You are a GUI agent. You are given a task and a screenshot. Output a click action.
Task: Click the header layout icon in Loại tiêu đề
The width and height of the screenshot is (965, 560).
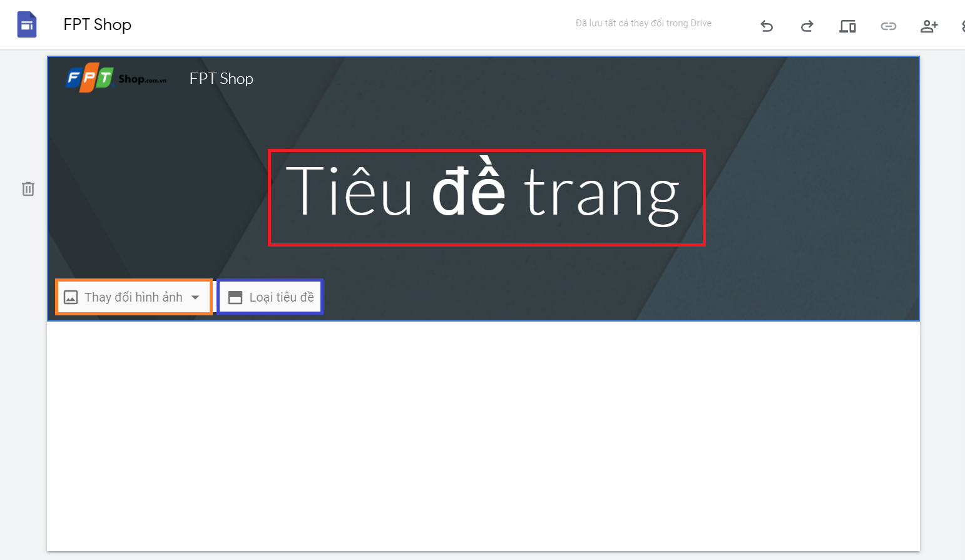point(235,297)
